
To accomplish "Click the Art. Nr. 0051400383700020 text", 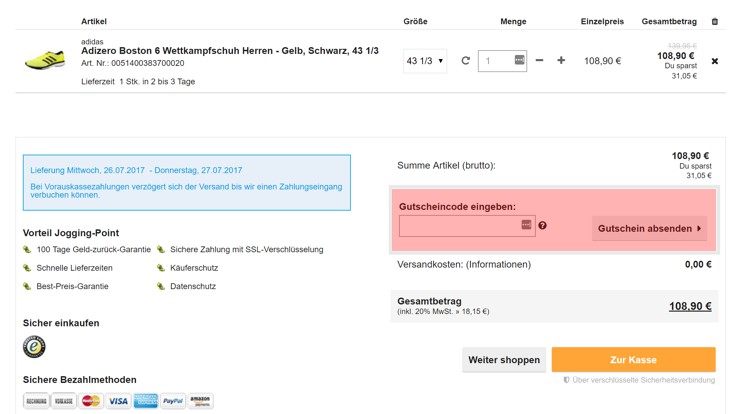I will pyautogui.click(x=133, y=63).
